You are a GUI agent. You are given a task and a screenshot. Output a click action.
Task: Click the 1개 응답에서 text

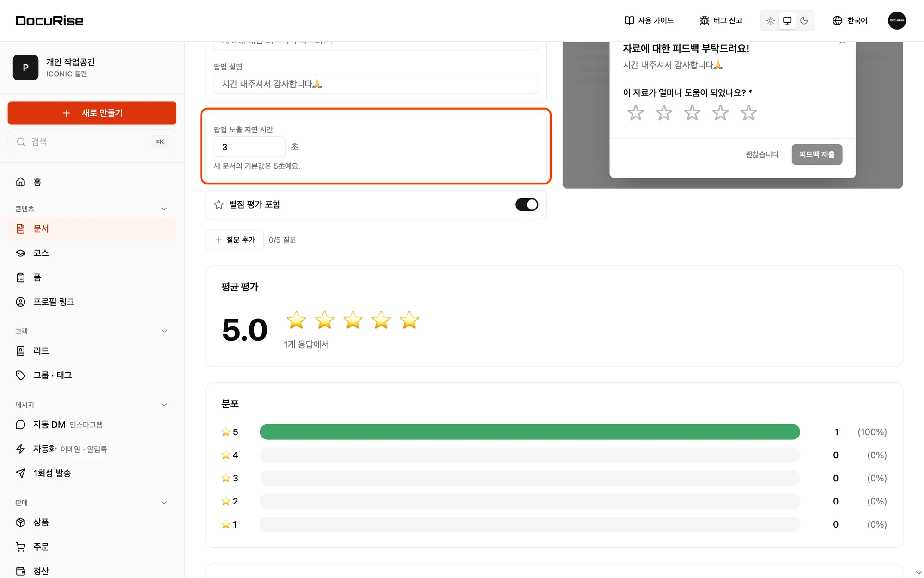(x=306, y=344)
